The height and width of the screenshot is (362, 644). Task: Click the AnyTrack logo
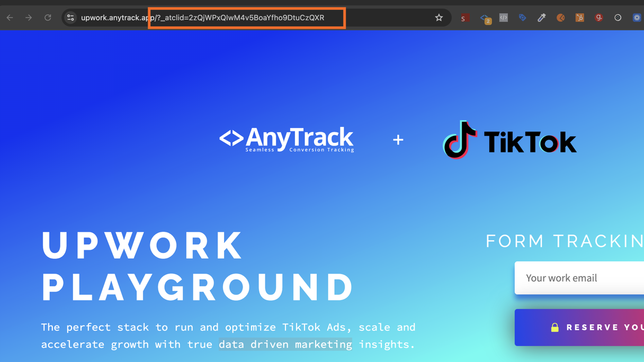click(x=287, y=140)
